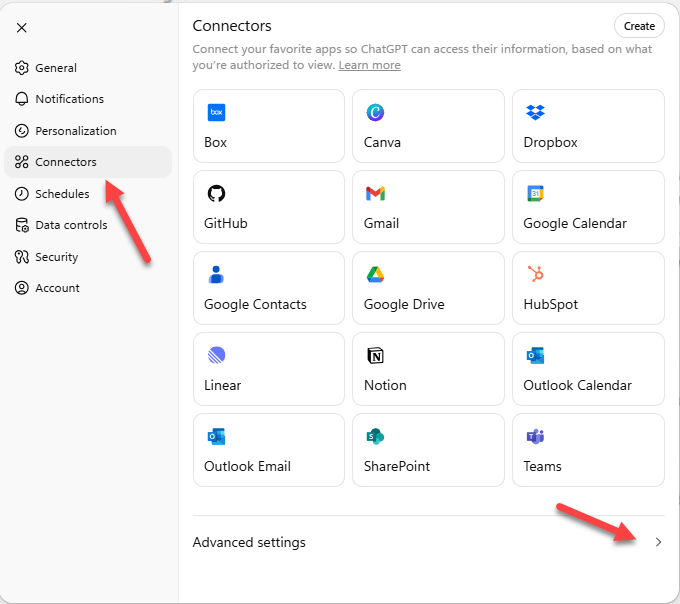This screenshot has height=604, width=680.
Task: Click the Google Drive triangle icon
Action: pos(375,274)
